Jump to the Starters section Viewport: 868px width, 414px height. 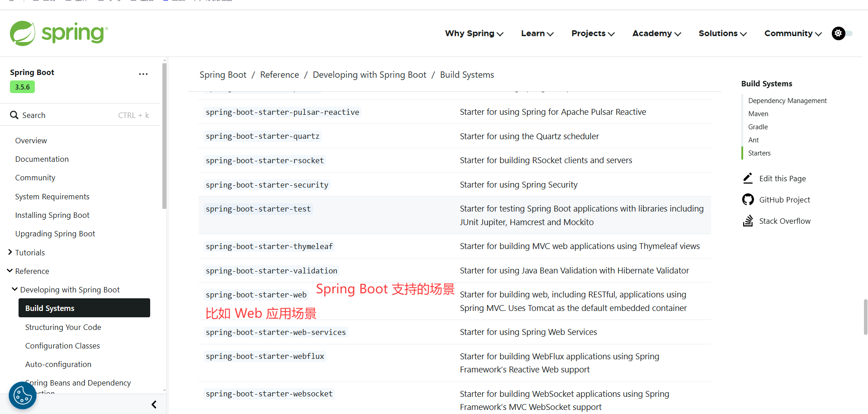pos(759,153)
